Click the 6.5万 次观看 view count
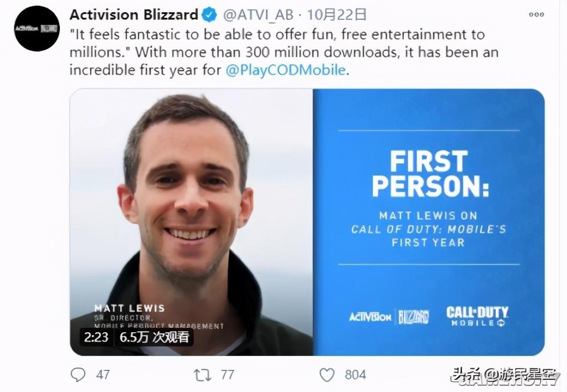Viewport: 567px width, 392px height. (154, 337)
